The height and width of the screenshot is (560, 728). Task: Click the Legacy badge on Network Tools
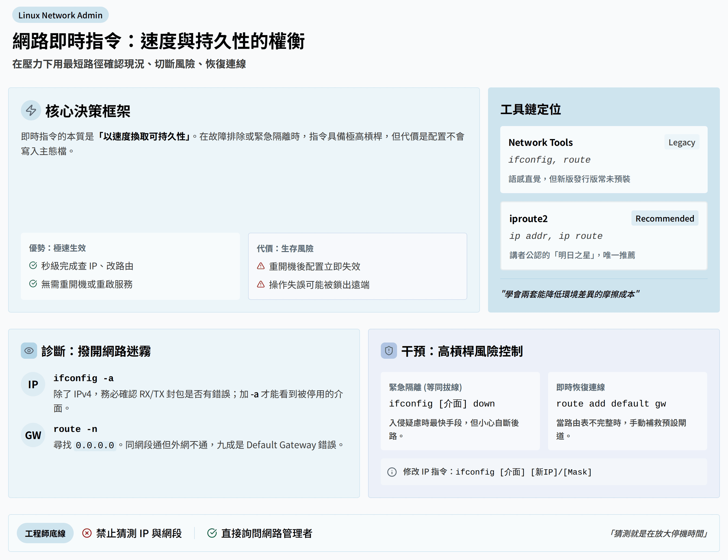tap(682, 142)
